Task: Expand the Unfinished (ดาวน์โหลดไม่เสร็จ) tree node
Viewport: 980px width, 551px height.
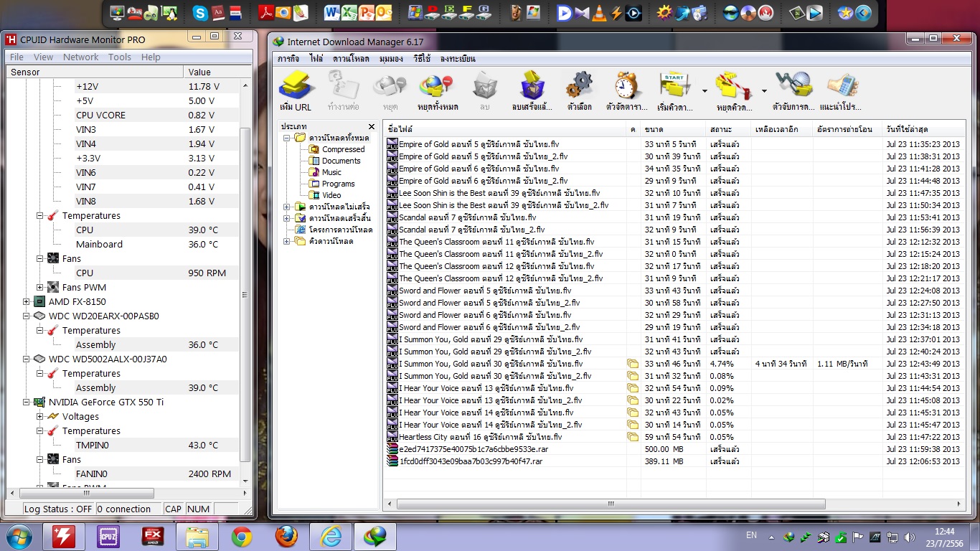Action: click(287, 207)
